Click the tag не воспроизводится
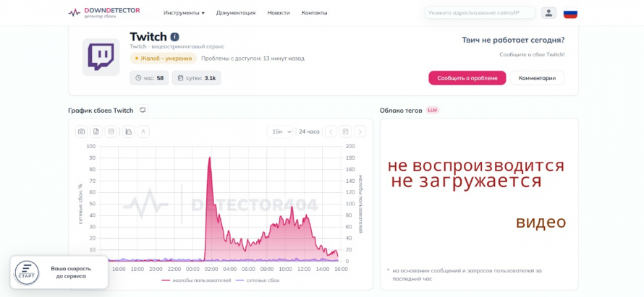644x297 pixels. point(476,165)
